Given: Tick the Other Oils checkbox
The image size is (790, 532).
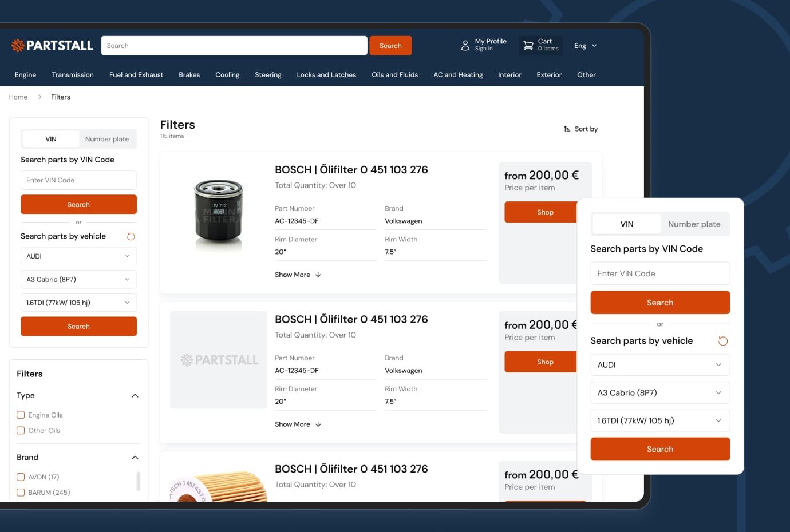Looking at the screenshot, I should click(21, 431).
